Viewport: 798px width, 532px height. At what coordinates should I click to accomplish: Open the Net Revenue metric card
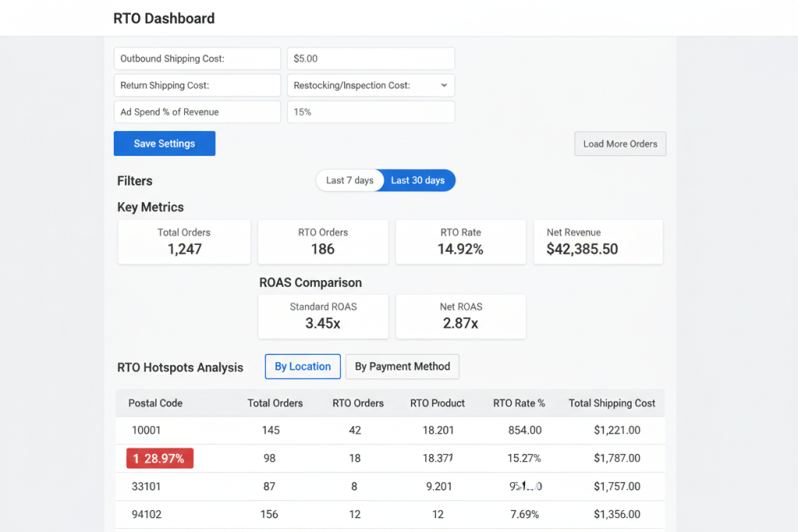(598, 242)
